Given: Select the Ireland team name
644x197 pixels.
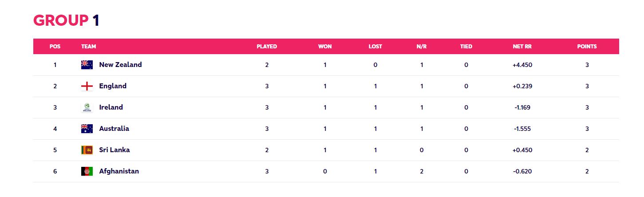Looking at the screenshot, I should click(111, 107).
